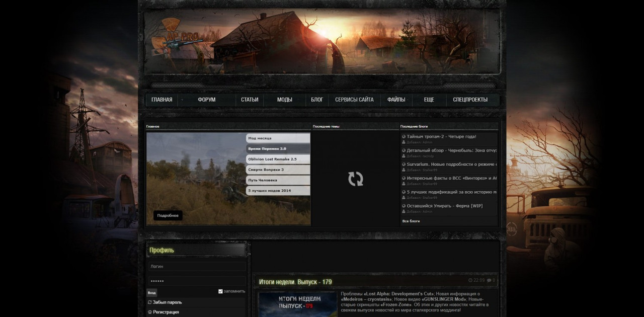The width and height of the screenshot is (644, 317).
Task: Click the Регистрация link
Action: pos(166,312)
